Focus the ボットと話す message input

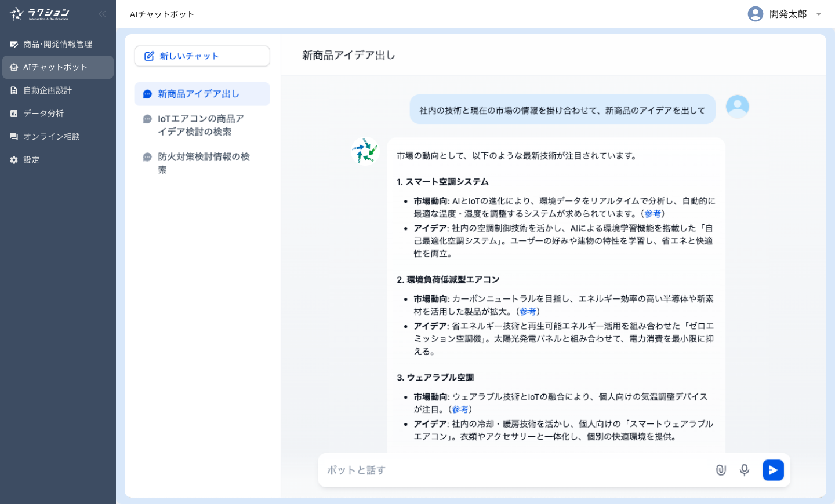point(516,470)
